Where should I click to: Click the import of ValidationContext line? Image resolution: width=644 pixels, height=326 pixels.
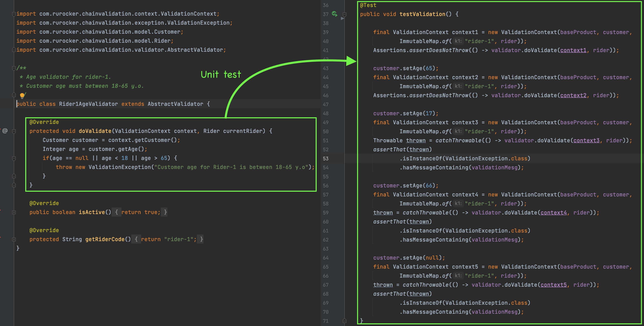118,14
